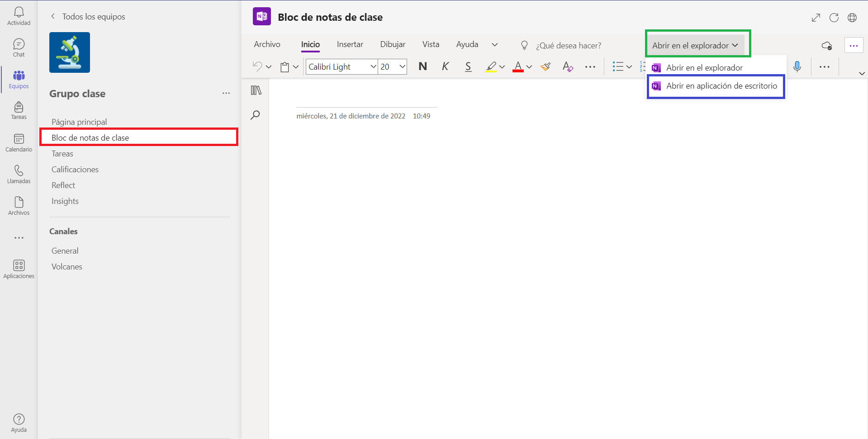868x439 pixels.
Task: Click the Grupo clase team avatar
Action: 70,52
